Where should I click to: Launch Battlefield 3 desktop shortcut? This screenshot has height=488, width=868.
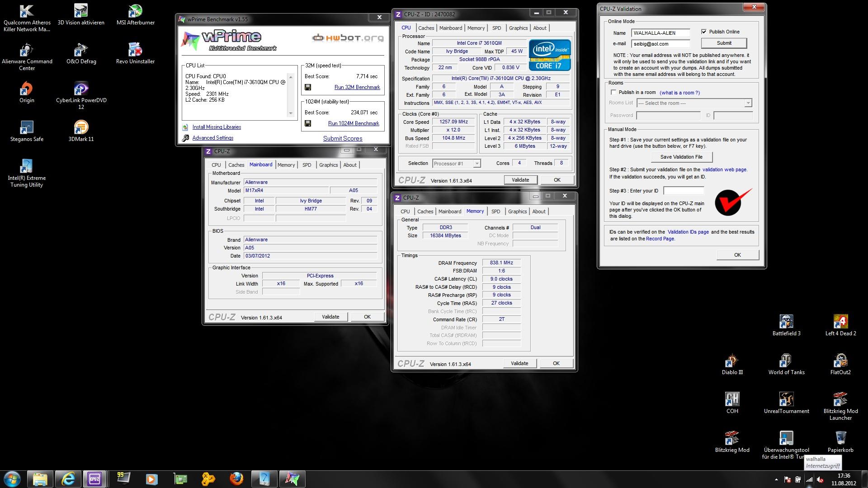tap(786, 326)
